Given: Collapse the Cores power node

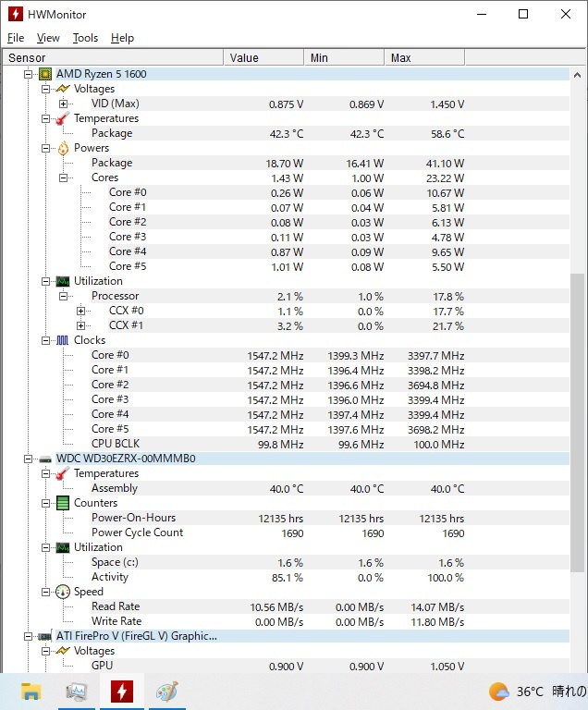Looking at the screenshot, I should coord(63,177).
